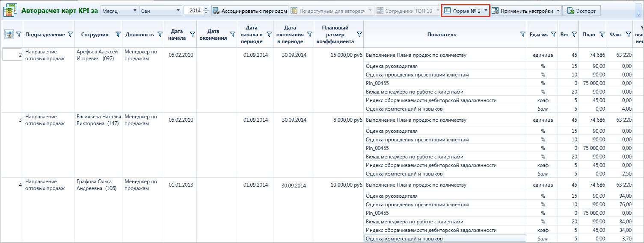Image resolution: width=644 pixels, height=243 pixels.
Task: Open the grid column chooser icon
Action: tap(9, 35)
